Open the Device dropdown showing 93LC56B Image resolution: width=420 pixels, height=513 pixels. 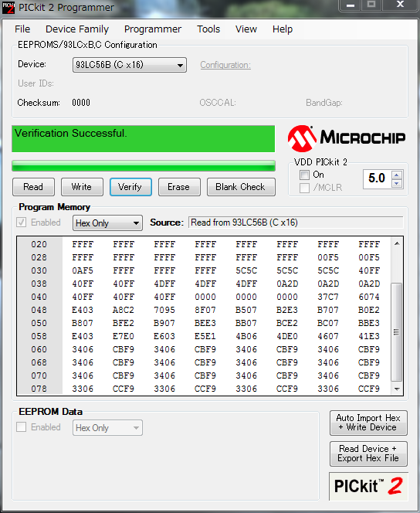click(130, 65)
